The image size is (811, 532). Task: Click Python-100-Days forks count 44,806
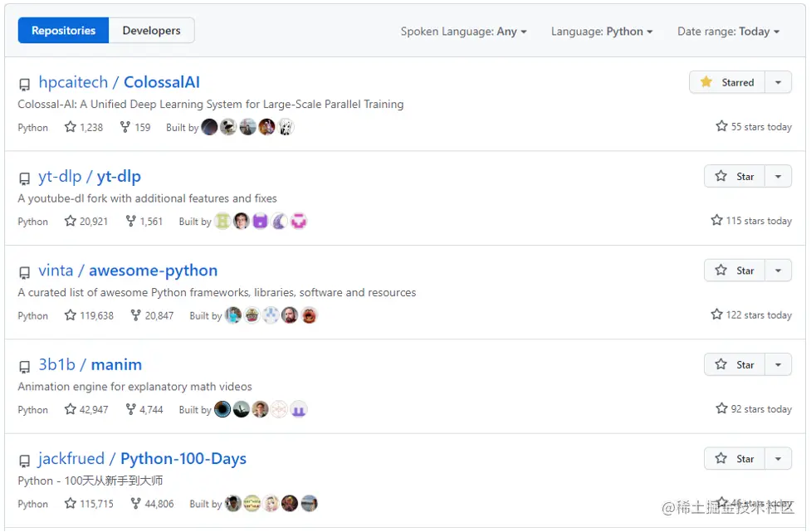point(152,504)
